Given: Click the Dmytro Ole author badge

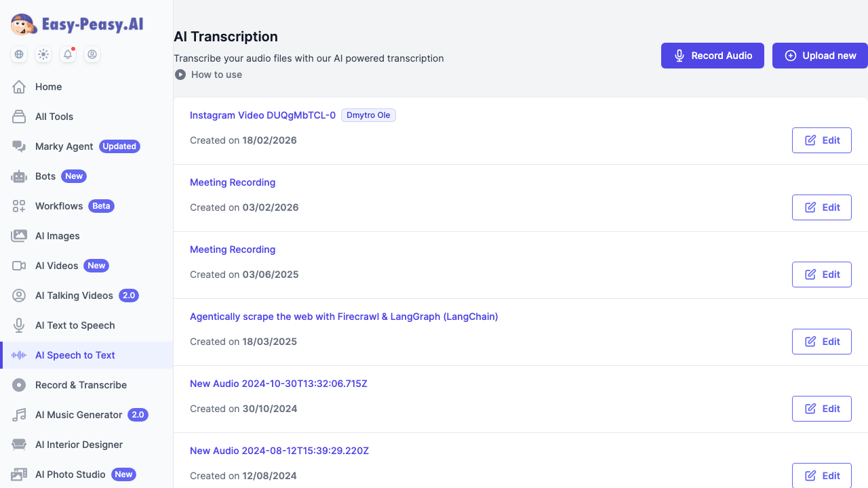Looking at the screenshot, I should tap(368, 115).
